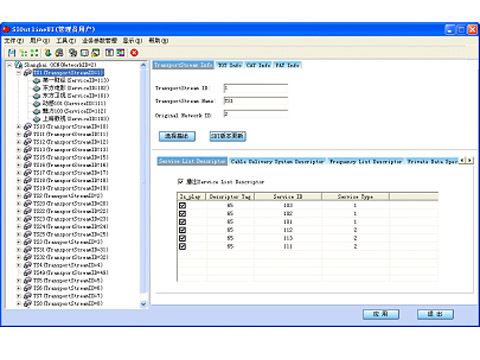Viewport: 480px width, 360px height.
Task: Collapse the Shanghai OCN network root node
Action: [x=10, y=65]
